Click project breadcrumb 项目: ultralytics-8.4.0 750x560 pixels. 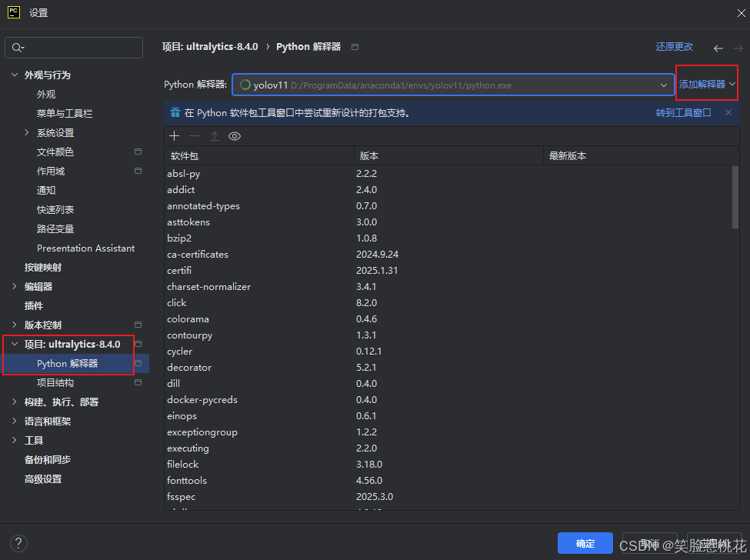click(x=210, y=46)
